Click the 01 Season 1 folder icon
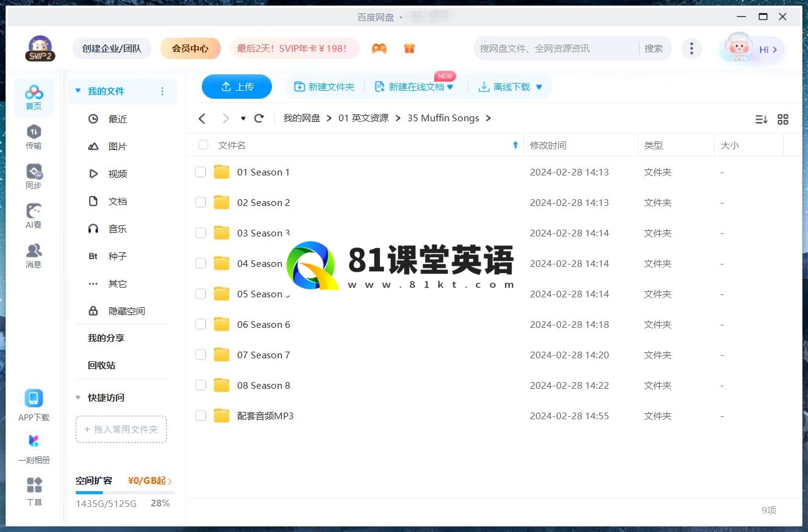This screenshot has height=532, width=808. (221, 172)
